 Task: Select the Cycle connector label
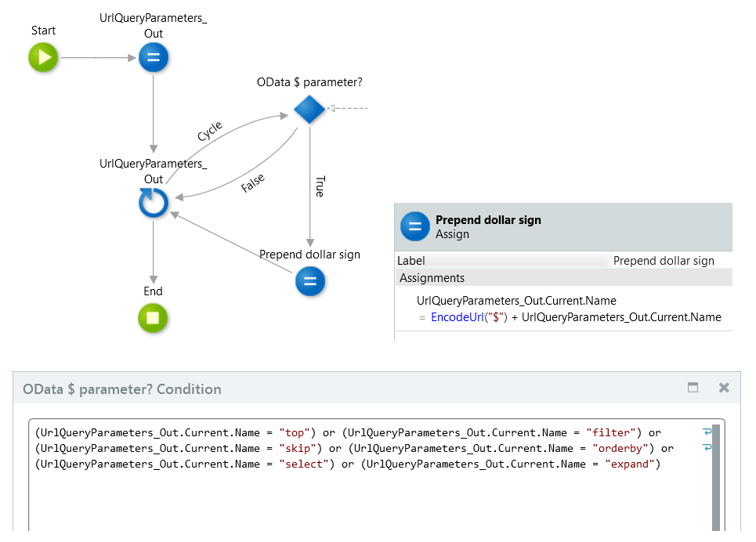click(210, 132)
